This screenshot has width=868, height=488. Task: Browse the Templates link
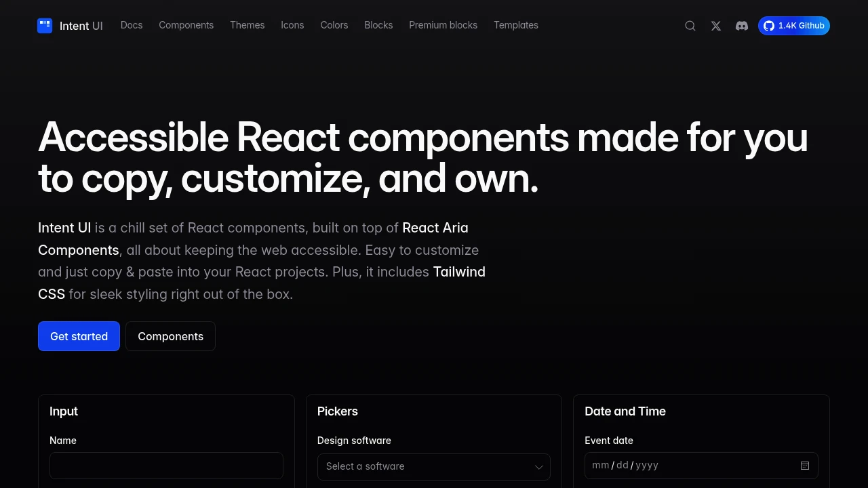tap(516, 25)
